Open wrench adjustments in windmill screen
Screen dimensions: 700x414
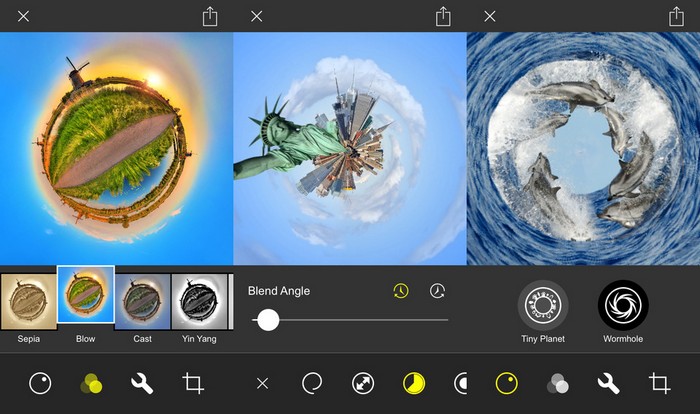point(142,383)
